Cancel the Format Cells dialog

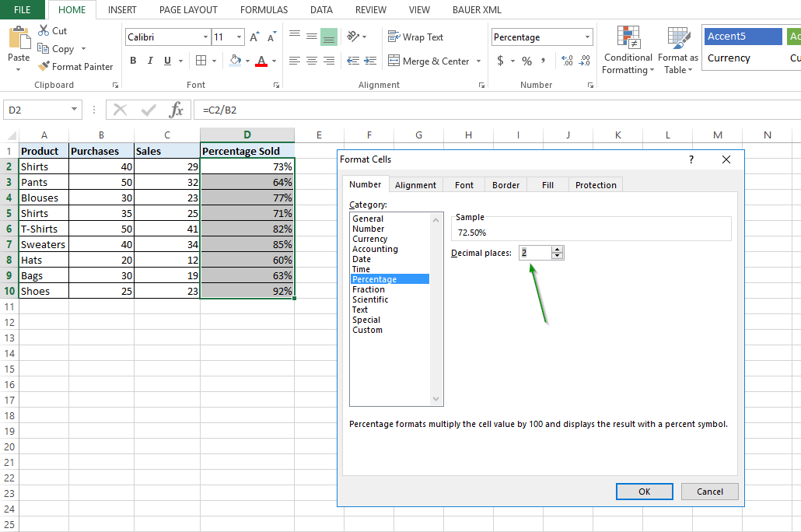[x=709, y=491]
